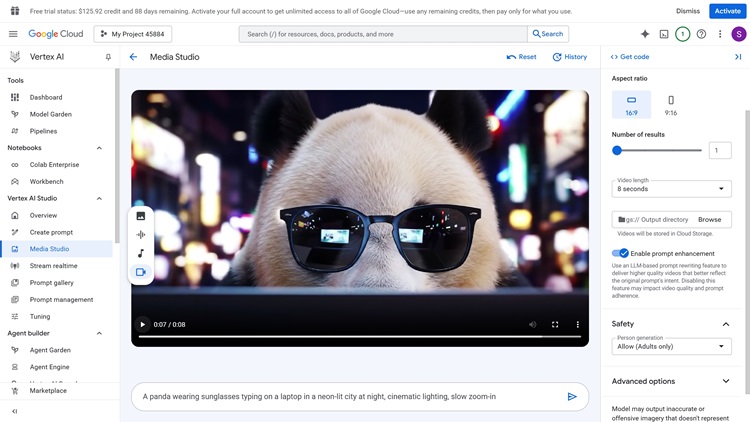Viewport: 750px width, 422px height.
Task: Play the panda video
Action: pos(143,324)
